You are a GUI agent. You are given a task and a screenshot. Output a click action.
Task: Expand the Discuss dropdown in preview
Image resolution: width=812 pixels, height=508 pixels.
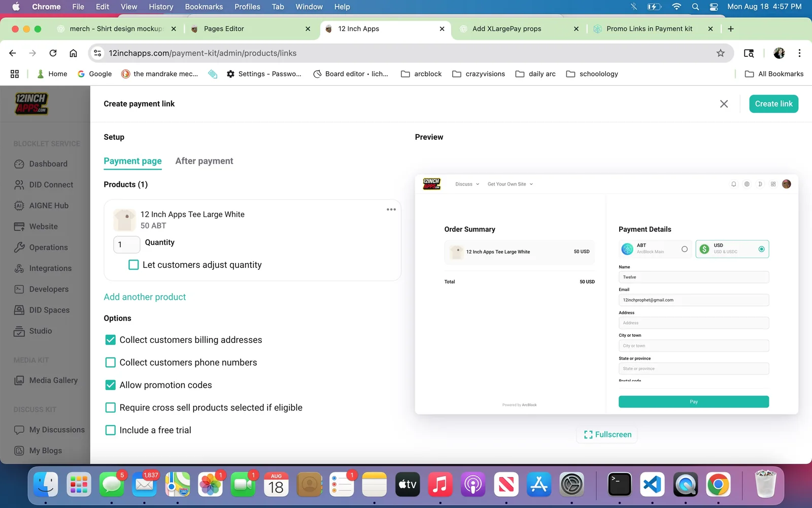click(467, 184)
